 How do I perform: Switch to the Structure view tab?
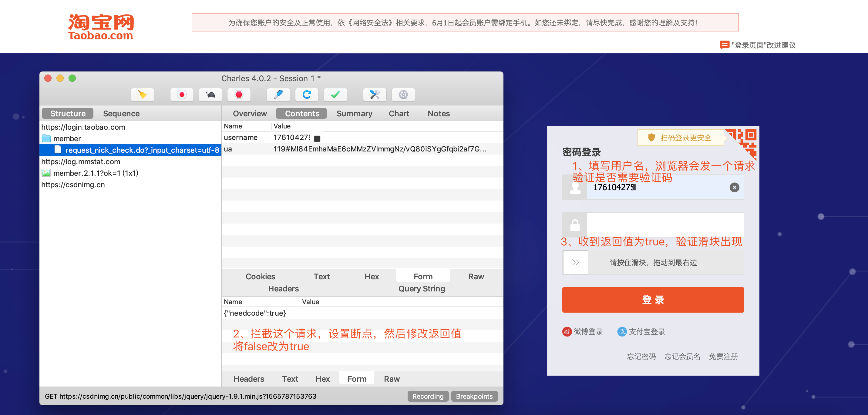point(67,114)
